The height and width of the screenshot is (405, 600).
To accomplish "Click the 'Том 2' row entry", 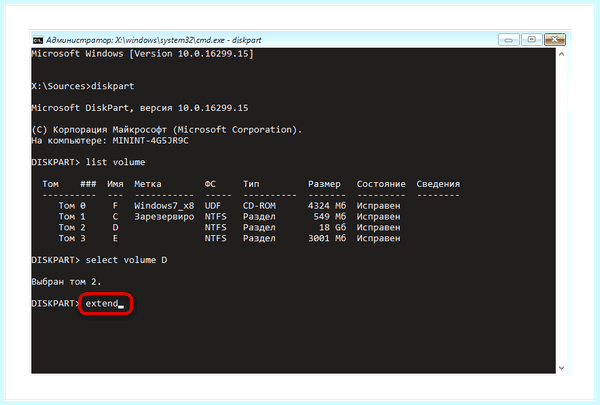I will [x=72, y=227].
